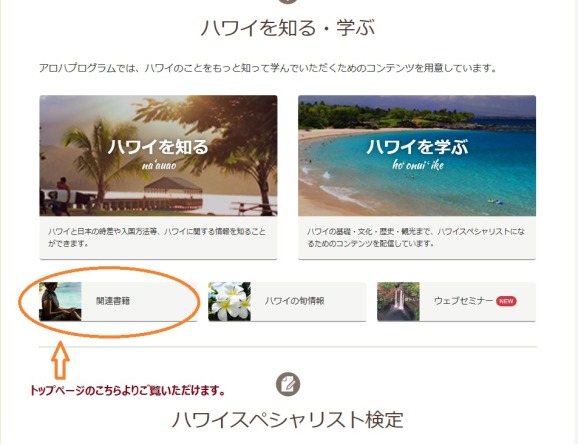Click the ハワイを知る・学ぶ section heading

coord(288,28)
